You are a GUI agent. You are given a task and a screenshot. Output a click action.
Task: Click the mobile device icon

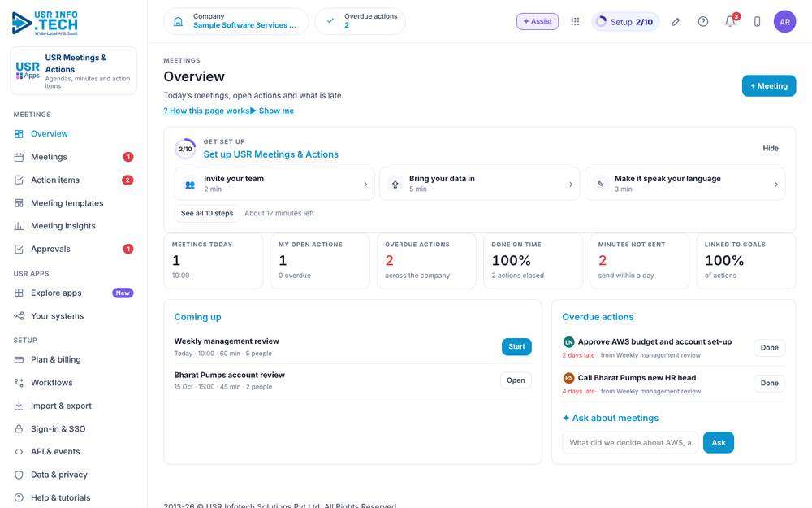(757, 22)
